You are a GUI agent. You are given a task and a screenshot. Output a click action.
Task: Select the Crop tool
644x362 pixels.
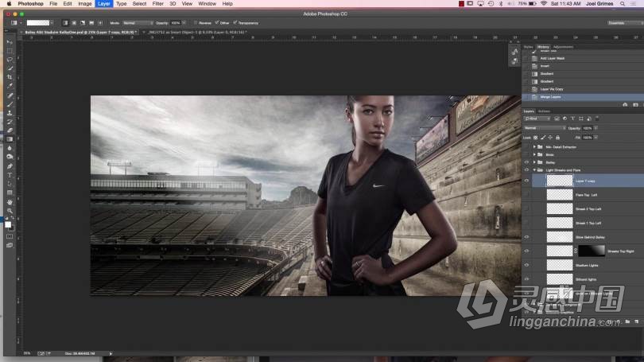[x=10, y=77]
